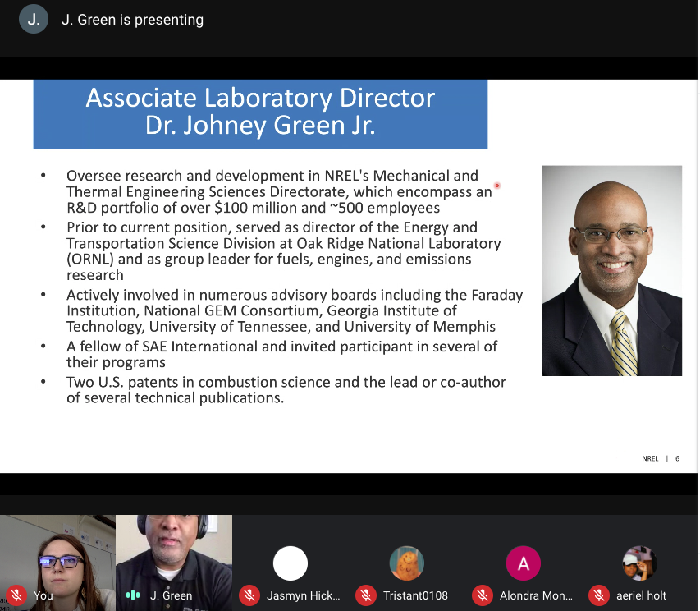Click the slide number '6'

coord(677,459)
